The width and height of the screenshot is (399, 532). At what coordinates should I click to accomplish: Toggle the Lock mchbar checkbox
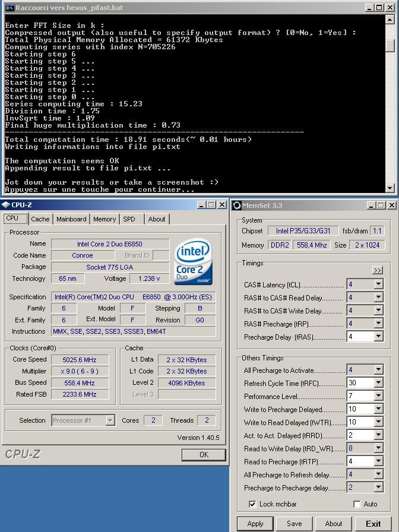[x=252, y=504]
